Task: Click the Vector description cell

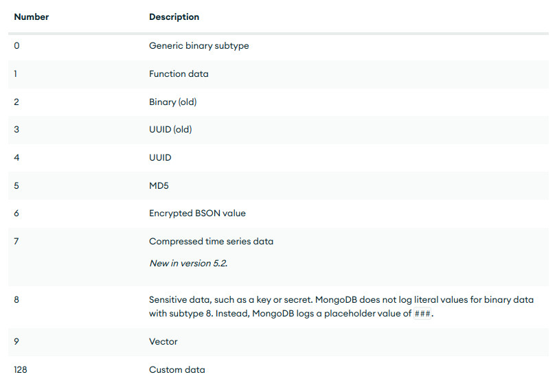Action: pyautogui.click(x=163, y=342)
